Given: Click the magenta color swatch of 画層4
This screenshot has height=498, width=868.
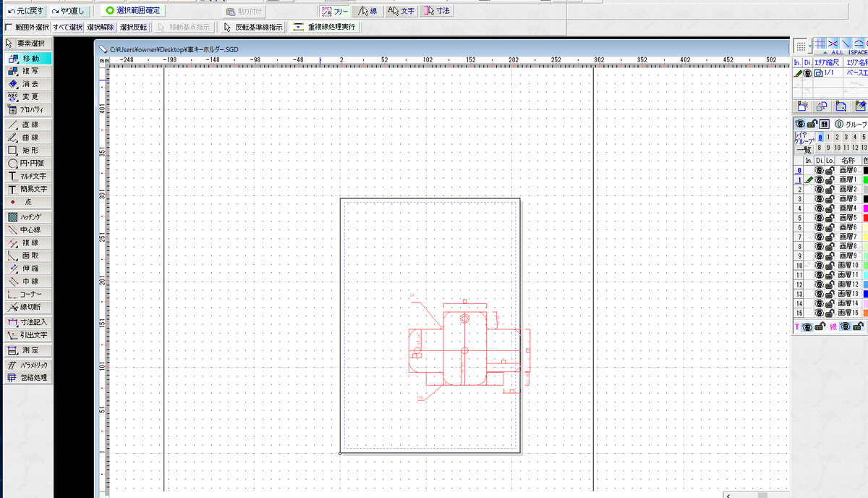Looking at the screenshot, I should pyautogui.click(x=864, y=208).
